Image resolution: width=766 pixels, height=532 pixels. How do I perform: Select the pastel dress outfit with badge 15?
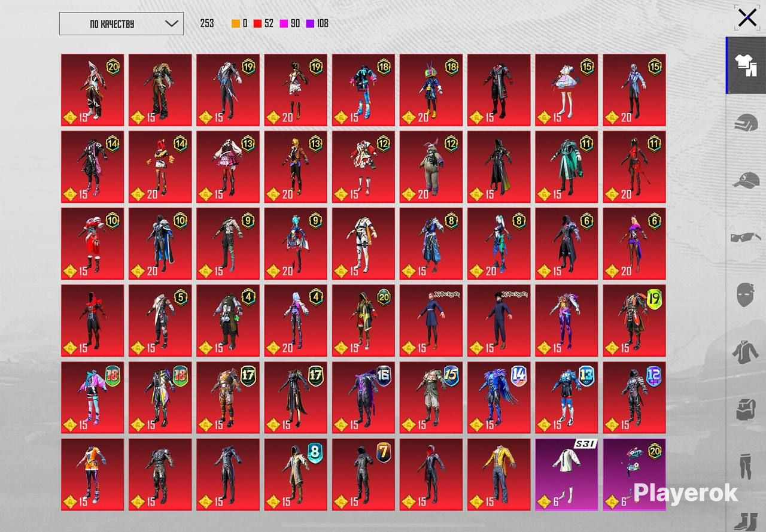[x=567, y=90]
